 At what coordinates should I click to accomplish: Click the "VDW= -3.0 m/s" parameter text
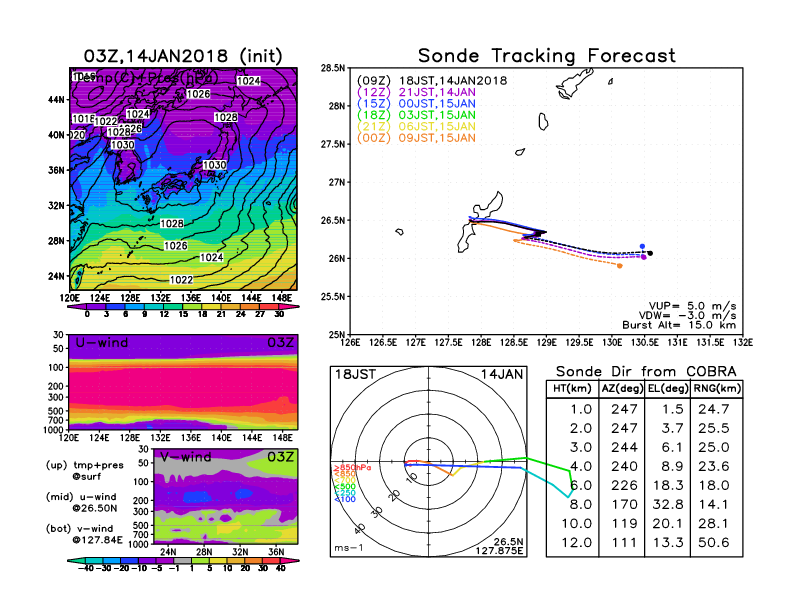point(687,316)
